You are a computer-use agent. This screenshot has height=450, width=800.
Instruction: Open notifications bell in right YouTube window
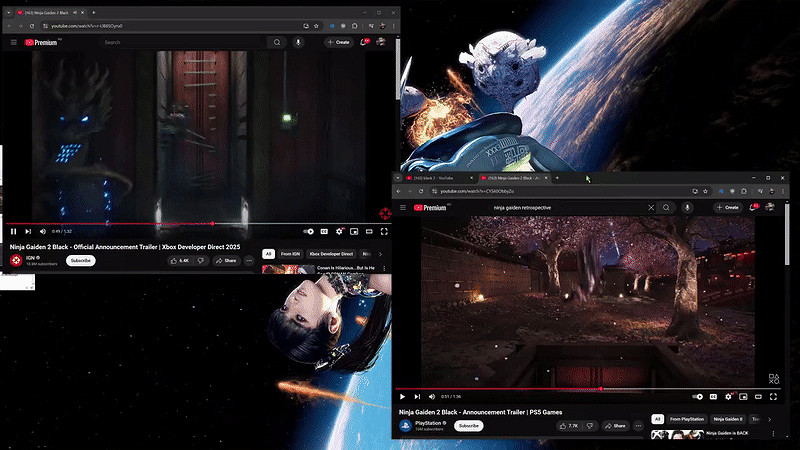pyautogui.click(x=755, y=207)
